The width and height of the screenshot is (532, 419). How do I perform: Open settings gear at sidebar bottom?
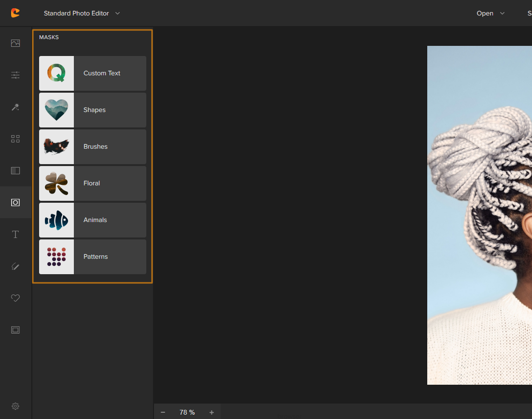tap(15, 406)
